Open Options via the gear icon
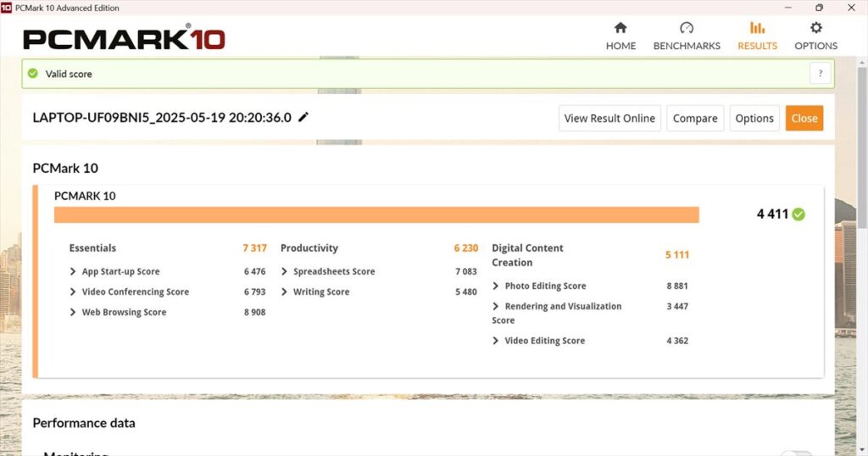Image resolution: width=868 pixels, height=456 pixels. tap(815, 28)
